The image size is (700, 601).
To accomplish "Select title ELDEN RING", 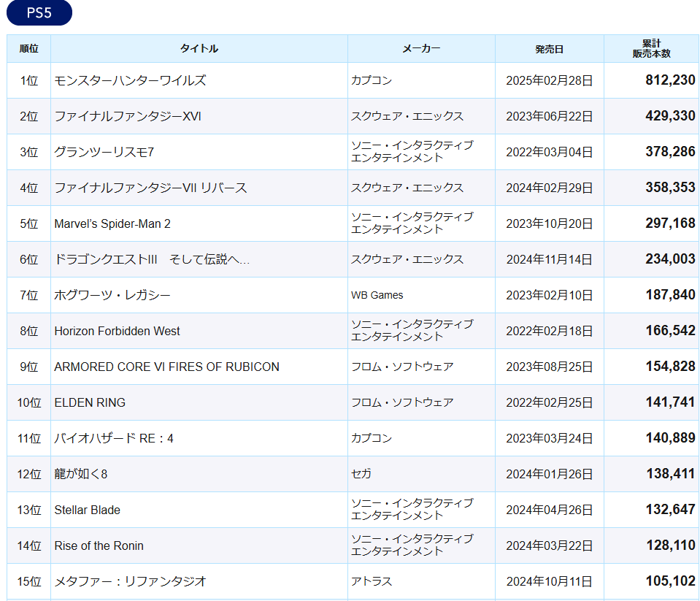I will coord(90,402).
